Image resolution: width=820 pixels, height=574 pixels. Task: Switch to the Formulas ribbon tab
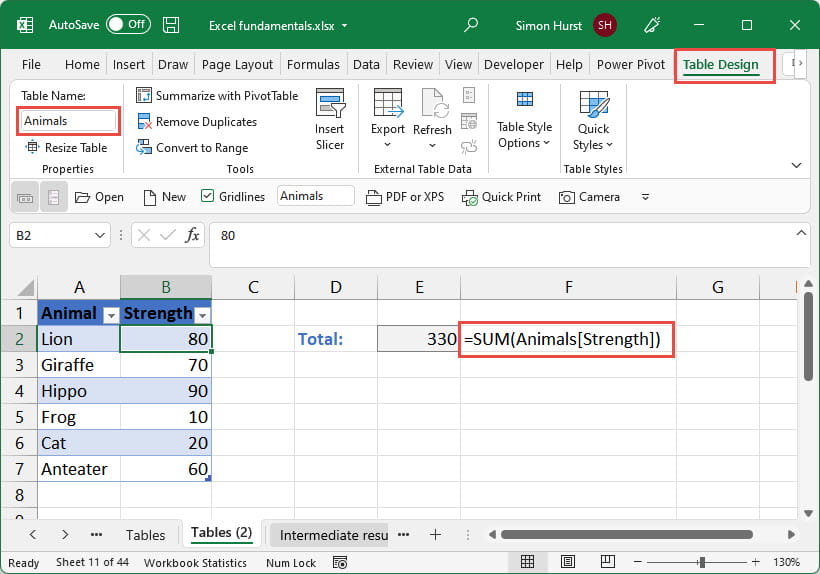click(x=313, y=64)
